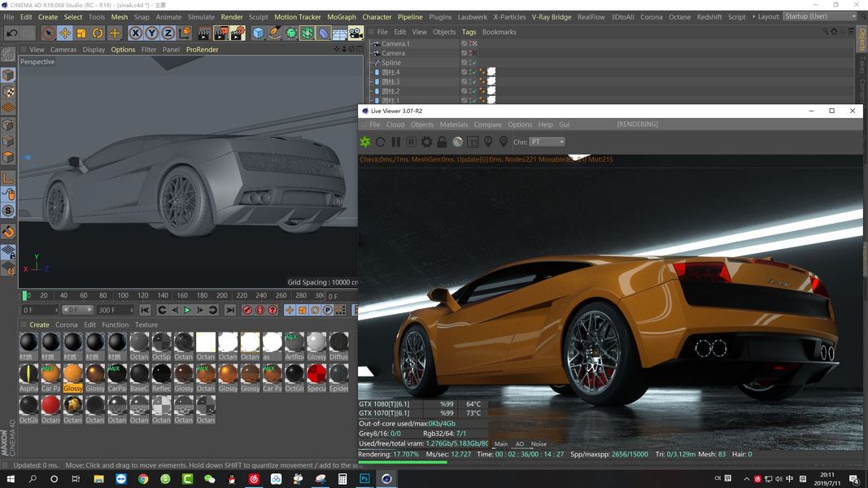
Task: Click the green Array modeling icon
Action: pos(308,33)
